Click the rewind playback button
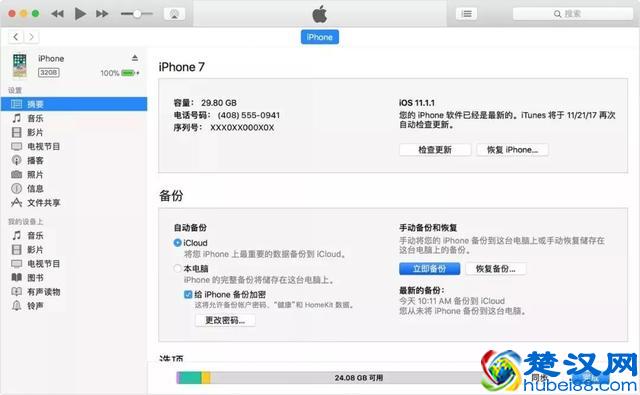 coord(58,14)
